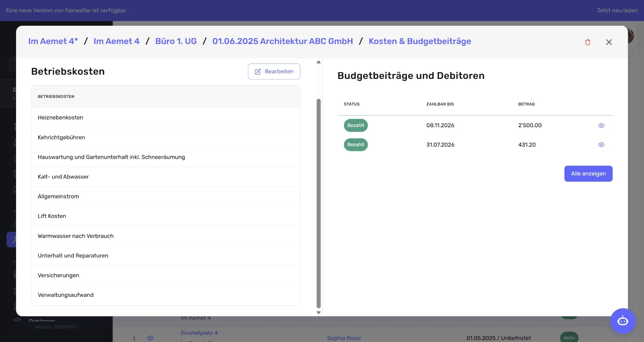Open the Im Aemet 4 breadcrumb
The height and width of the screenshot is (342, 644).
click(116, 41)
